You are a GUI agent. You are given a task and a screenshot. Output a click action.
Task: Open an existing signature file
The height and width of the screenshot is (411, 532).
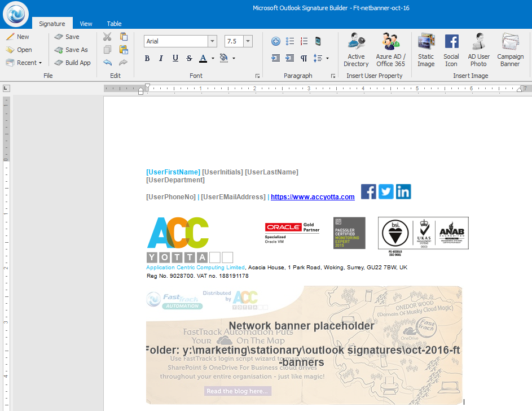[x=19, y=50]
